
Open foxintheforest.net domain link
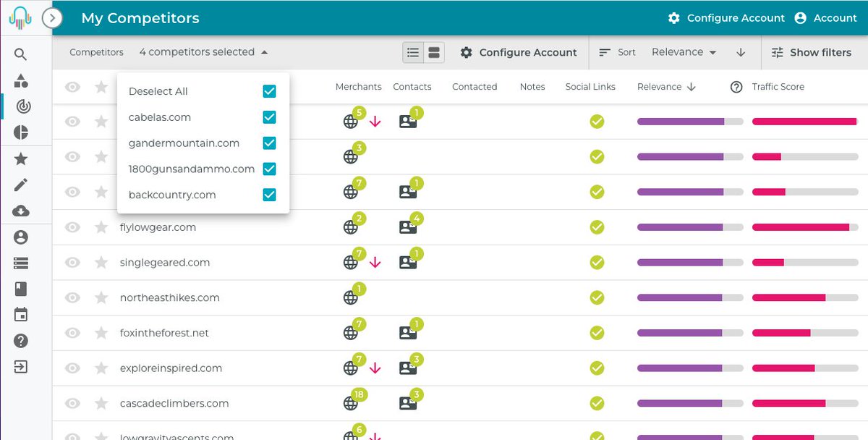pyautogui.click(x=164, y=333)
